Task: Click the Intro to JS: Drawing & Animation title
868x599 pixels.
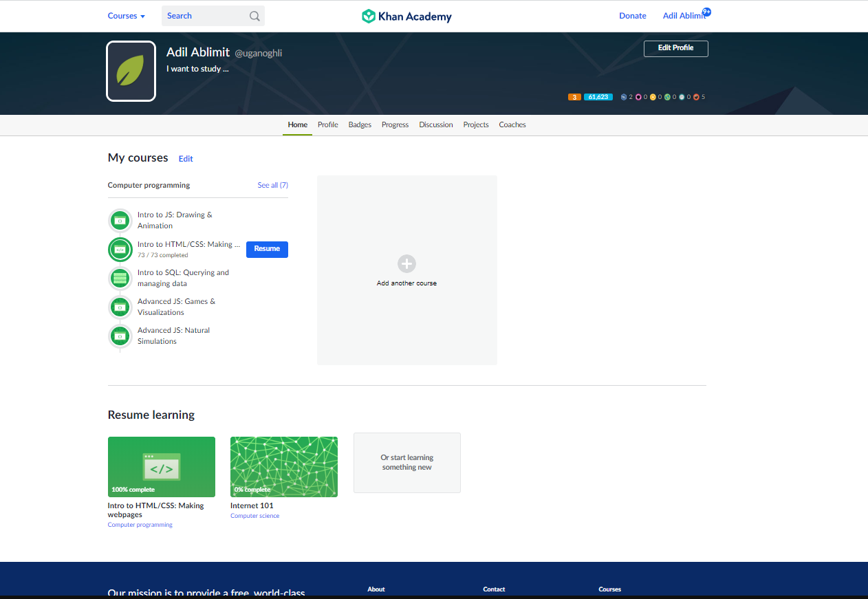Action: click(175, 220)
